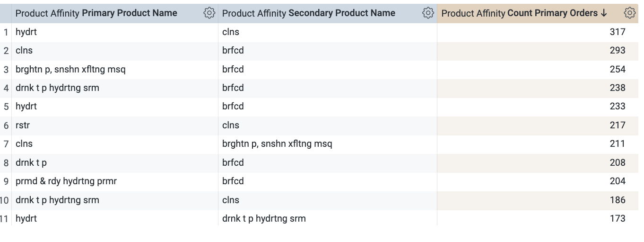Select row number 7
Image resolution: width=644 pixels, height=242 pixels.
(6, 144)
